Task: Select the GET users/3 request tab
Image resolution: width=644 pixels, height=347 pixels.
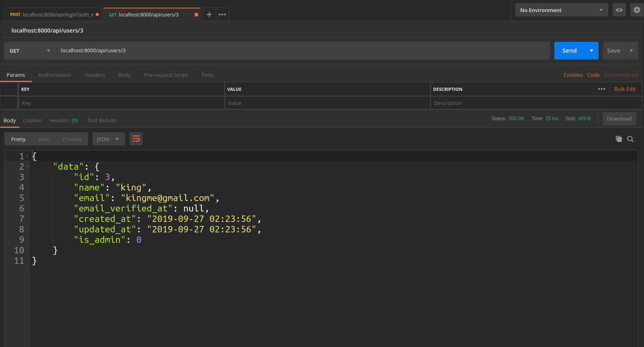Action: (152, 14)
